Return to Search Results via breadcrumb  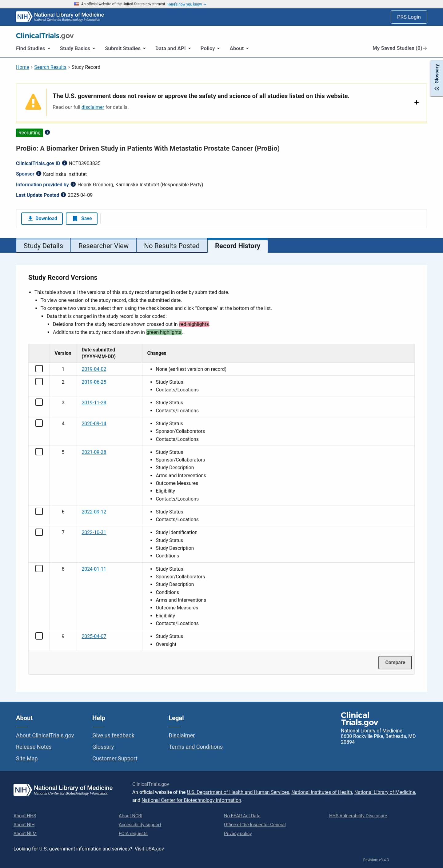(x=50, y=67)
